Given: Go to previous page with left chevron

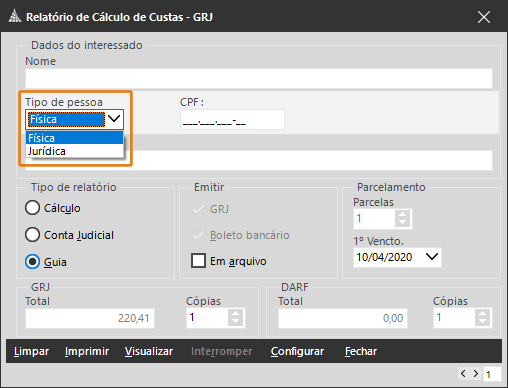Looking at the screenshot, I should tap(463, 374).
